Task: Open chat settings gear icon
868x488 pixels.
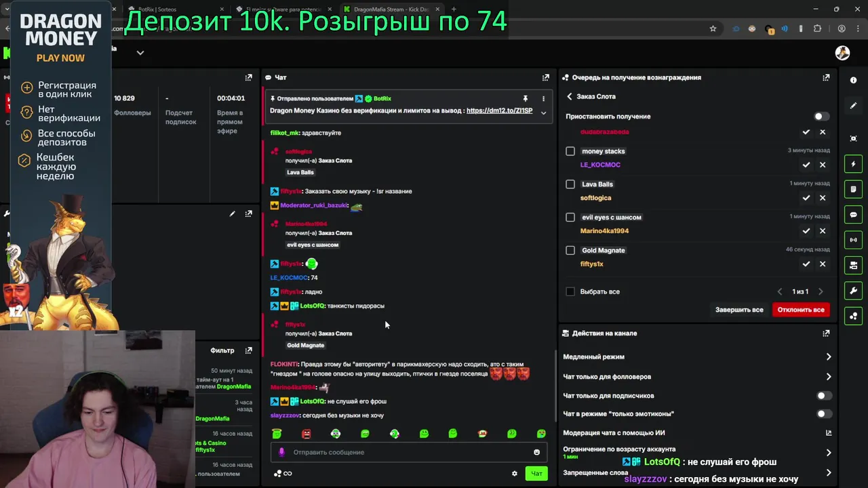Action: [514, 474]
